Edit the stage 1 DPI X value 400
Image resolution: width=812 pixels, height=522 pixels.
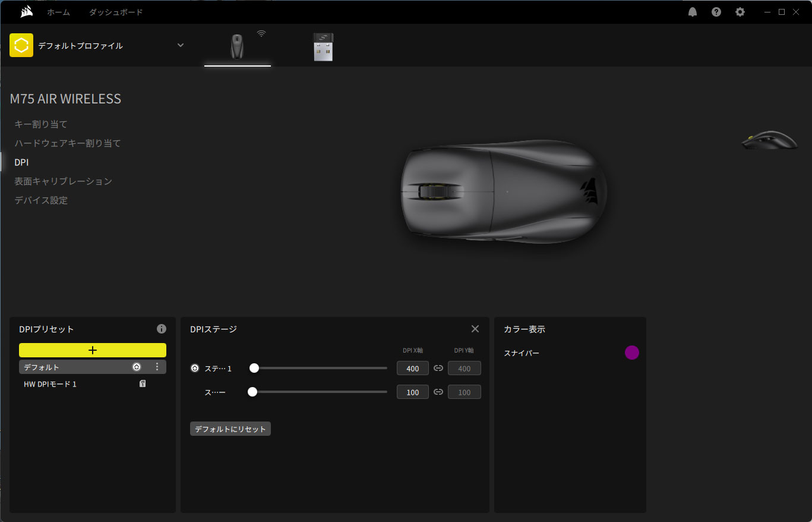413,369
